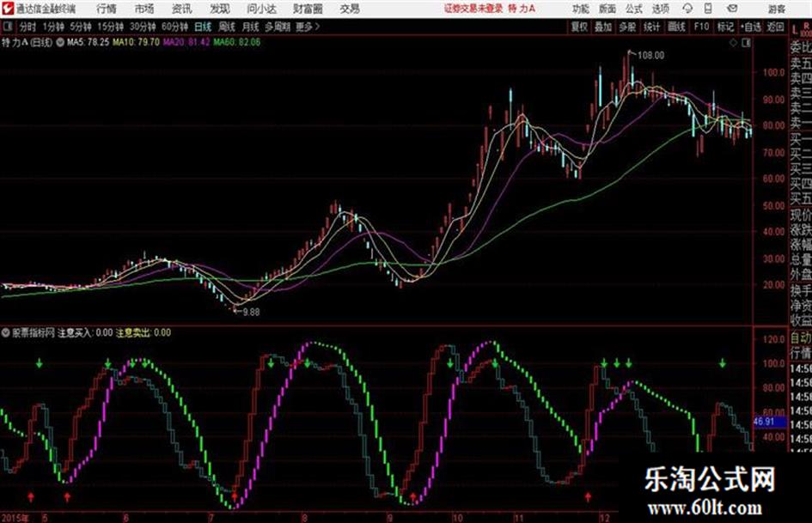Click the 108.00 high price label
812x523 pixels.
(x=651, y=56)
